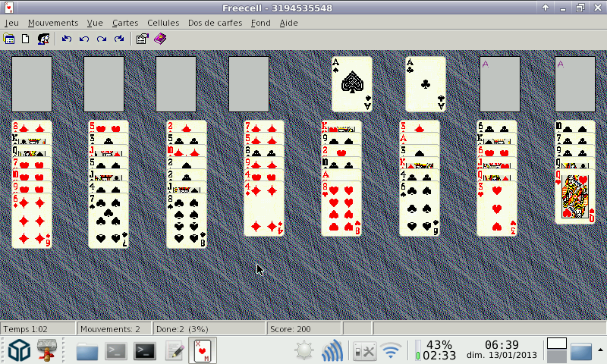Open the cube application menu in taskbar
The image size is (607, 364).
[x=20, y=350]
